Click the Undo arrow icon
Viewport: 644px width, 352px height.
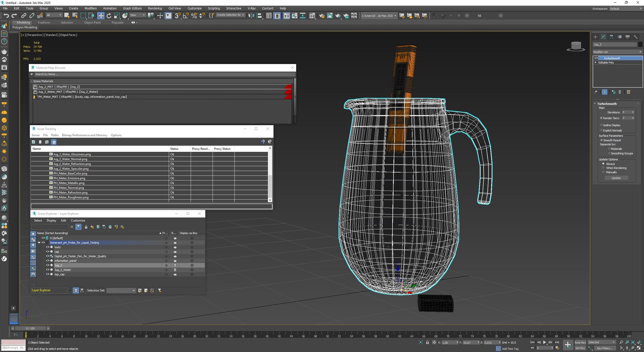tap(6, 15)
